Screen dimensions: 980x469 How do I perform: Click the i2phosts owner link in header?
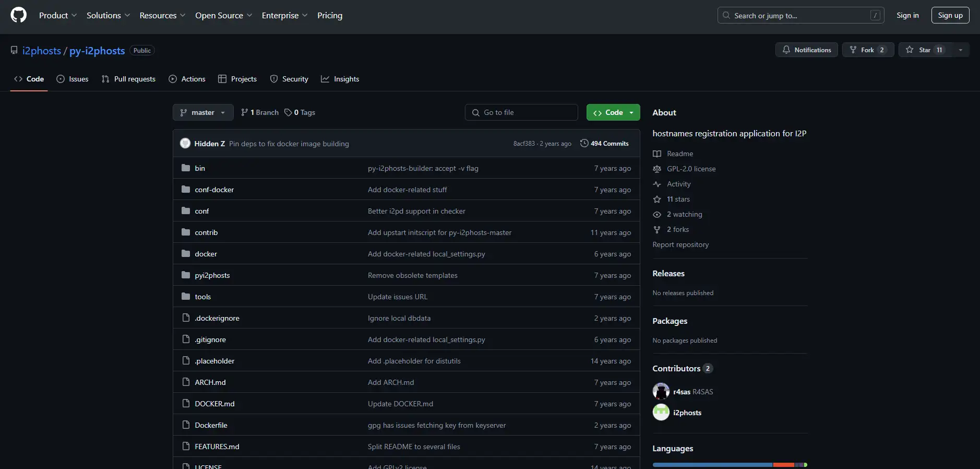click(x=42, y=51)
